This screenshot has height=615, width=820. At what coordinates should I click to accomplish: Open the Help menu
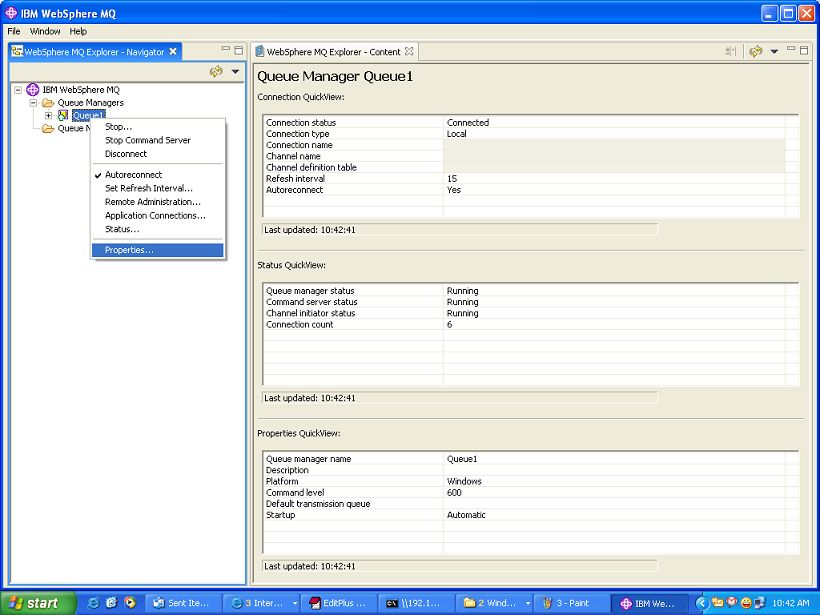pos(78,31)
